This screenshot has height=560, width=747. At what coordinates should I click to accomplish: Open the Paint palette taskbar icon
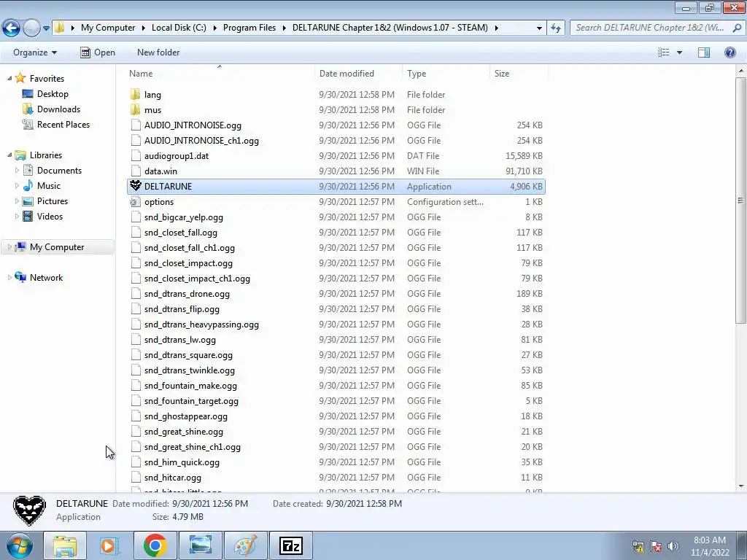[x=245, y=545]
